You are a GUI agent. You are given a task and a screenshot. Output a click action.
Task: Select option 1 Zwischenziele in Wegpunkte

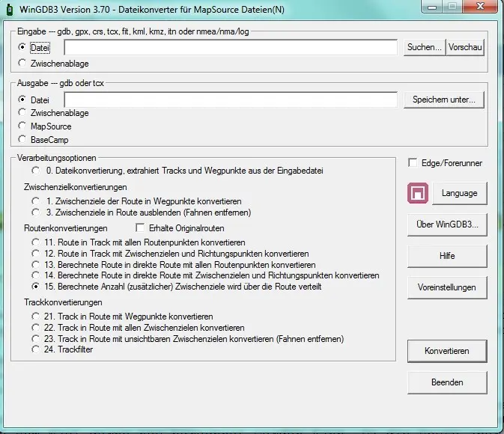[35, 201]
